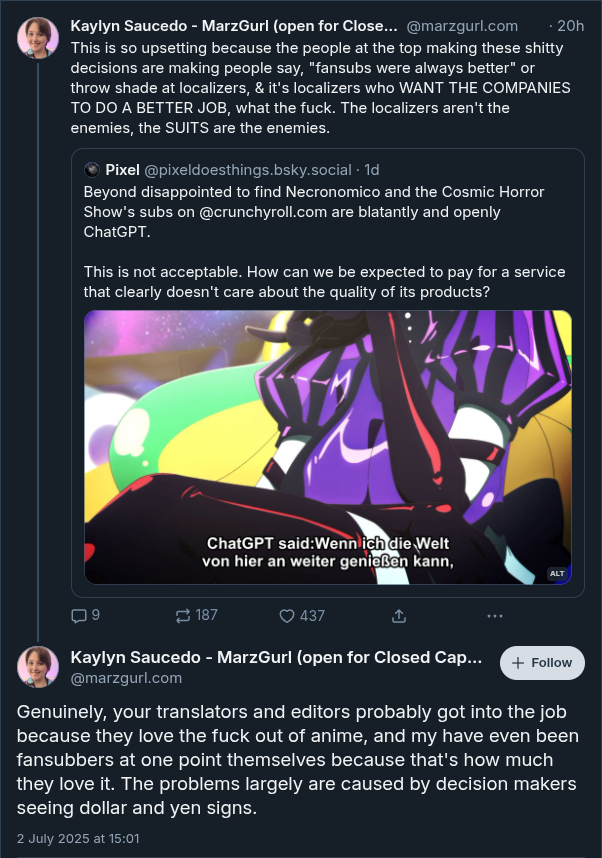Click the reply icon with 9 replies

(80, 615)
